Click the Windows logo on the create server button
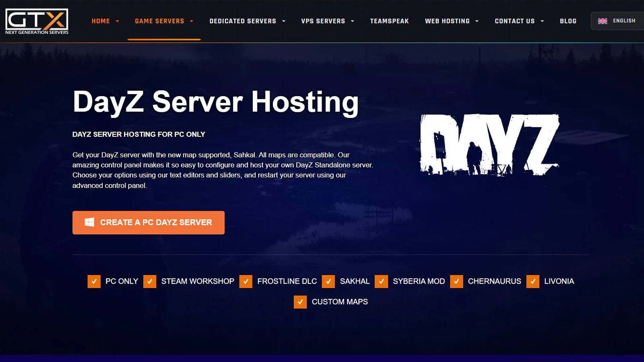 coord(89,222)
